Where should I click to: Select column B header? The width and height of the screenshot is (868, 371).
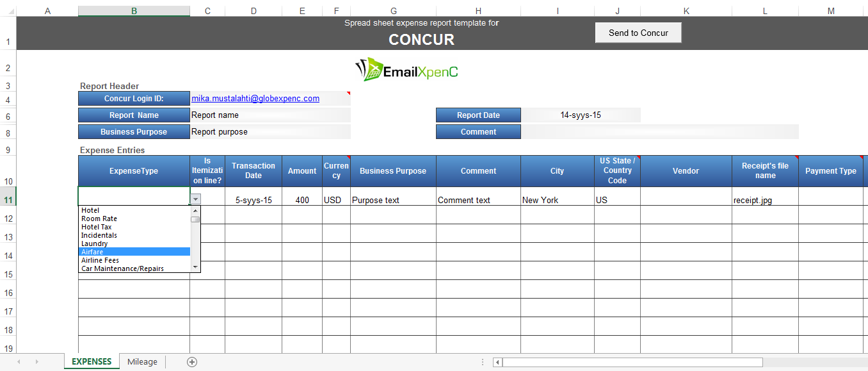pos(134,11)
